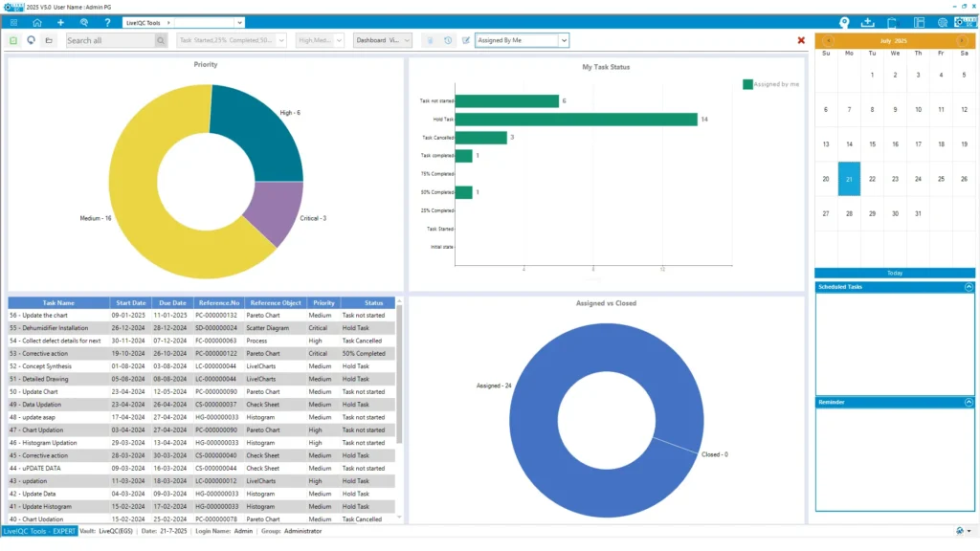Viewport: 980px width, 551px height.
Task: Collapse the Reminder panel
Action: (969, 403)
